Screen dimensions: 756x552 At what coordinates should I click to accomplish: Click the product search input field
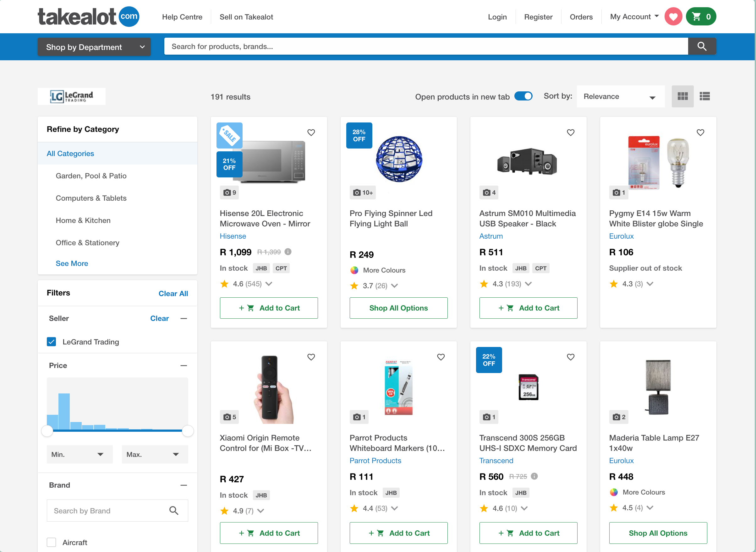(425, 46)
